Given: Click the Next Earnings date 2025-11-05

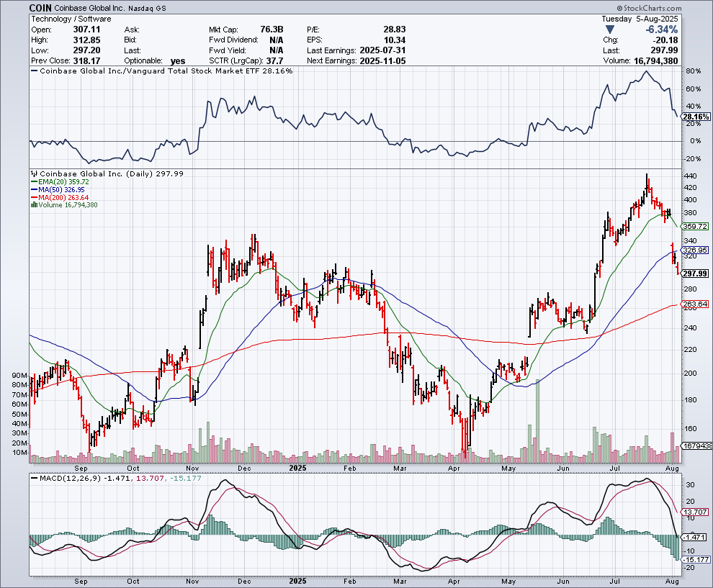Looking at the screenshot, I should 382,61.
